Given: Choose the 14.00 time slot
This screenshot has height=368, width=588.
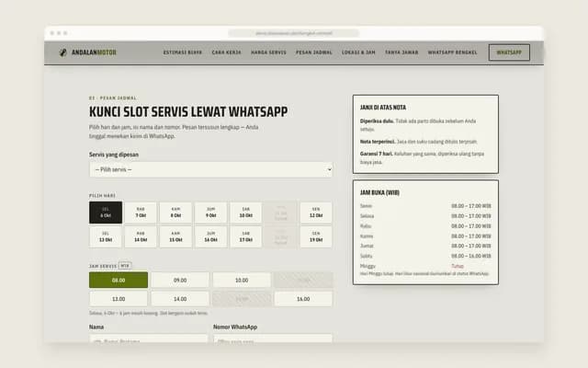Looking at the screenshot, I should [x=180, y=299].
